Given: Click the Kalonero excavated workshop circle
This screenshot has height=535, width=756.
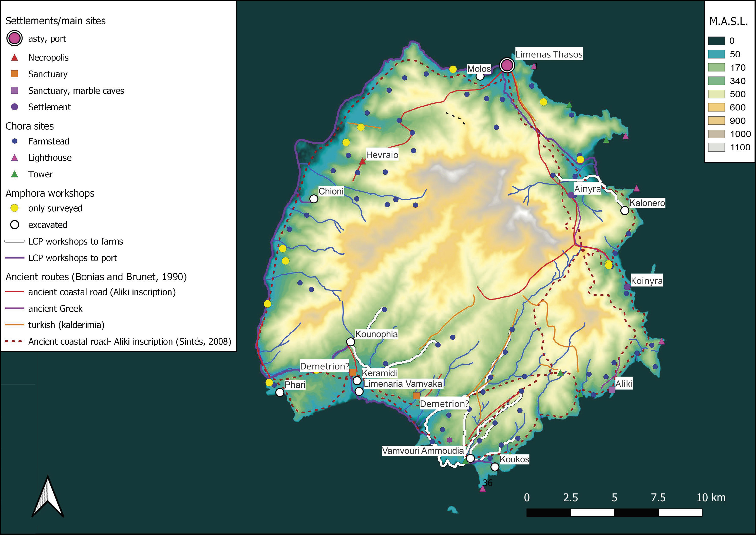Looking at the screenshot, I should coord(625,211).
